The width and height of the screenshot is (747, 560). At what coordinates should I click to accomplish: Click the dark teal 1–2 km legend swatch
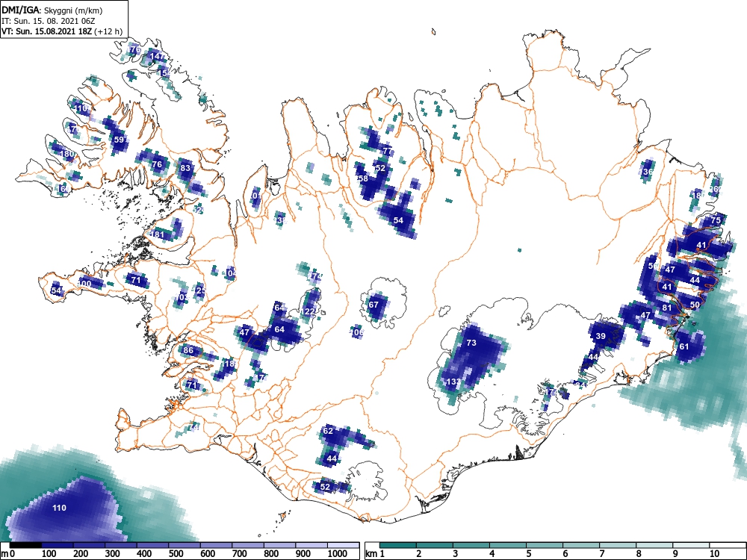(x=398, y=545)
